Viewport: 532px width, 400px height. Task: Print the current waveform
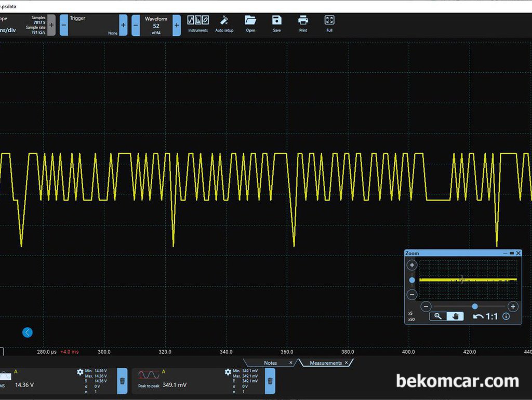(x=303, y=24)
